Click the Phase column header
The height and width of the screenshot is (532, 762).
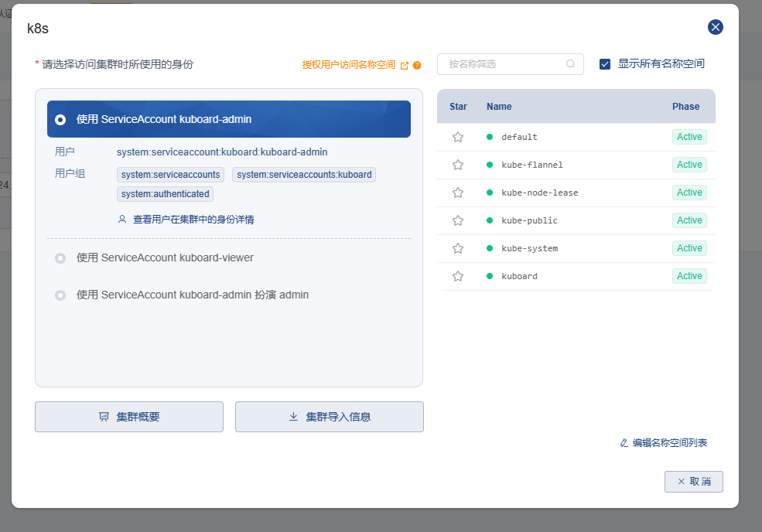(x=685, y=107)
